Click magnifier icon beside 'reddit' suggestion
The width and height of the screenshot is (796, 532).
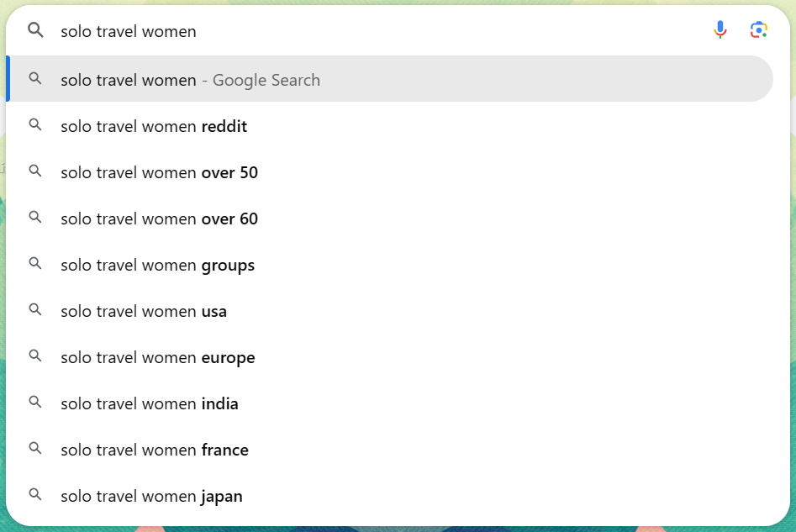coord(35,124)
